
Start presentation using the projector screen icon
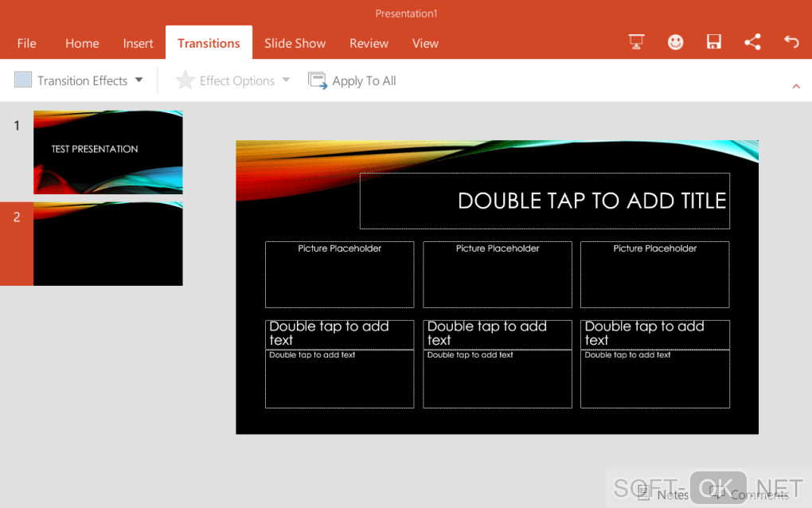636,42
